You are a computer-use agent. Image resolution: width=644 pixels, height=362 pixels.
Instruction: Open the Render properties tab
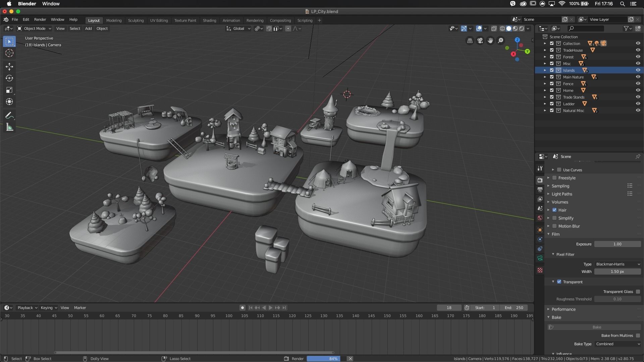[x=540, y=180]
